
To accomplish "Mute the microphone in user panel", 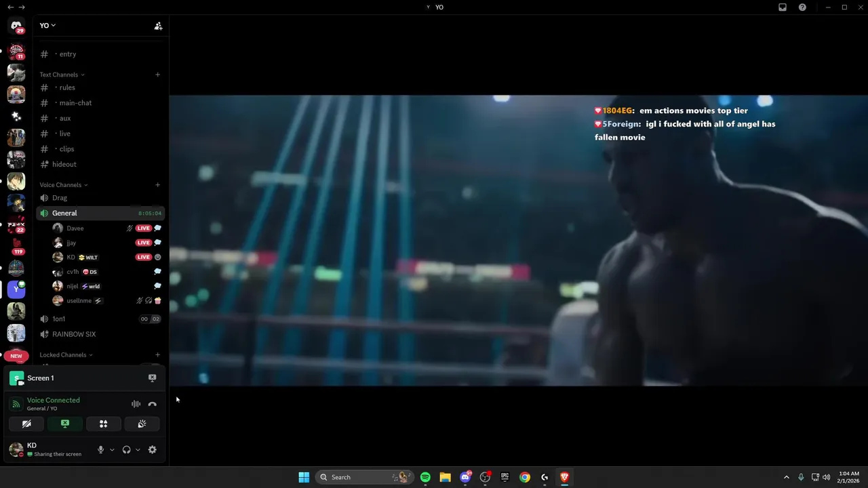I will (101, 449).
